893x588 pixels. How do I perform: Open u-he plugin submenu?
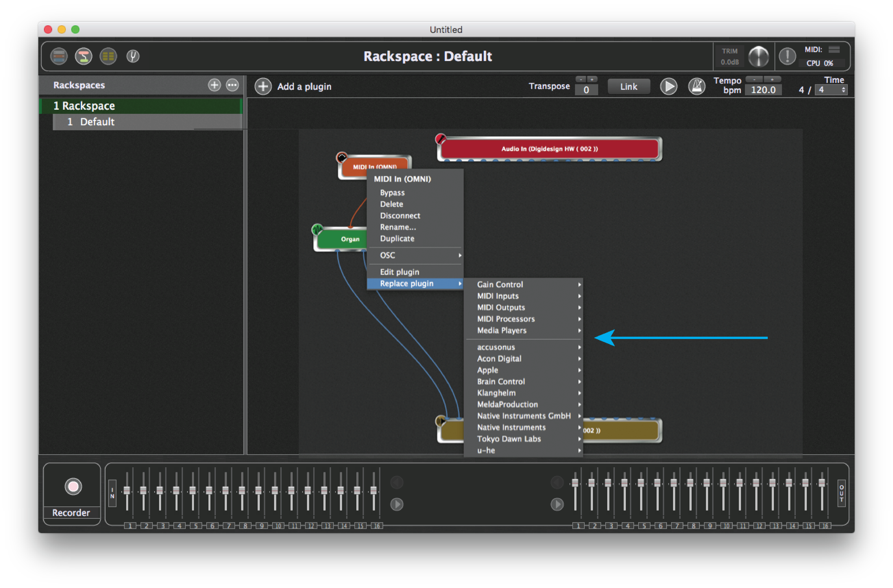click(523, 450)
